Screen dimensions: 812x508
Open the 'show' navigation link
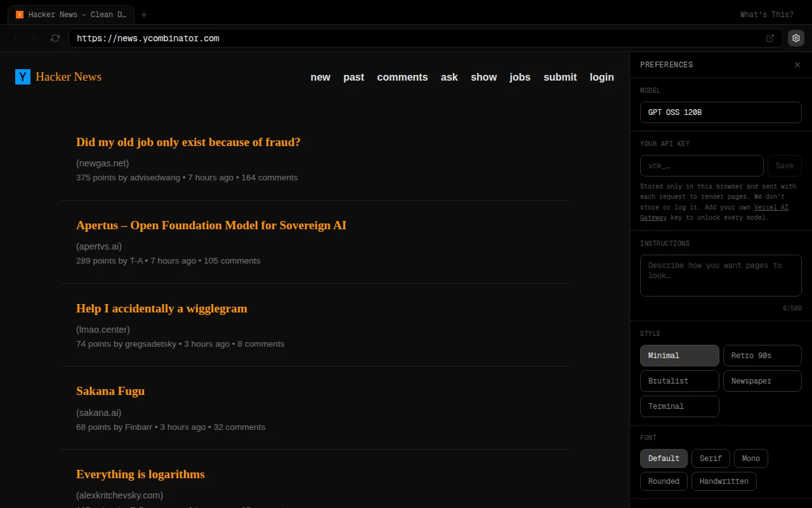(x=483, y=77)
